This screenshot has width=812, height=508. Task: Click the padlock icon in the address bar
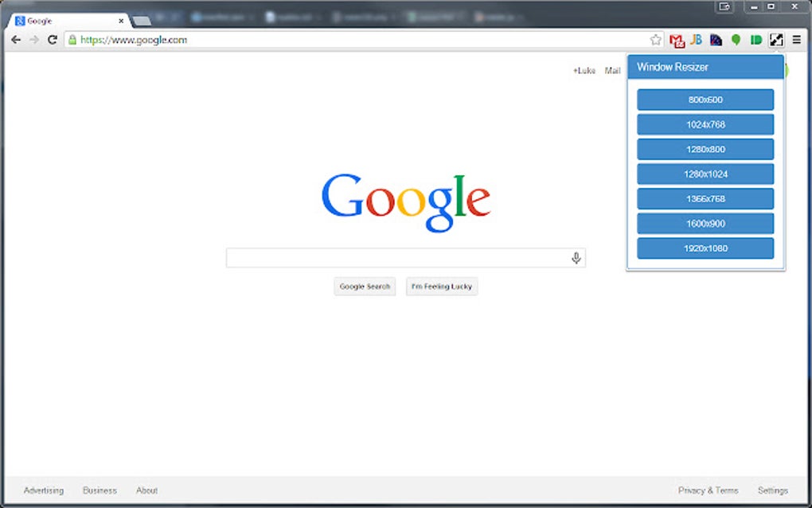pyautogui.click(x=72, y=39)
